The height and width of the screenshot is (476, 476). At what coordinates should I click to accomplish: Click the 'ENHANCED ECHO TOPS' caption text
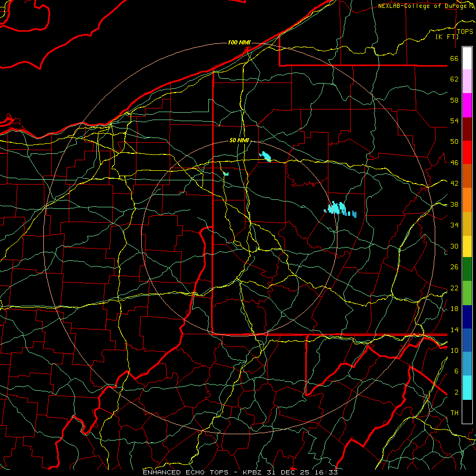tap(186, 472)
